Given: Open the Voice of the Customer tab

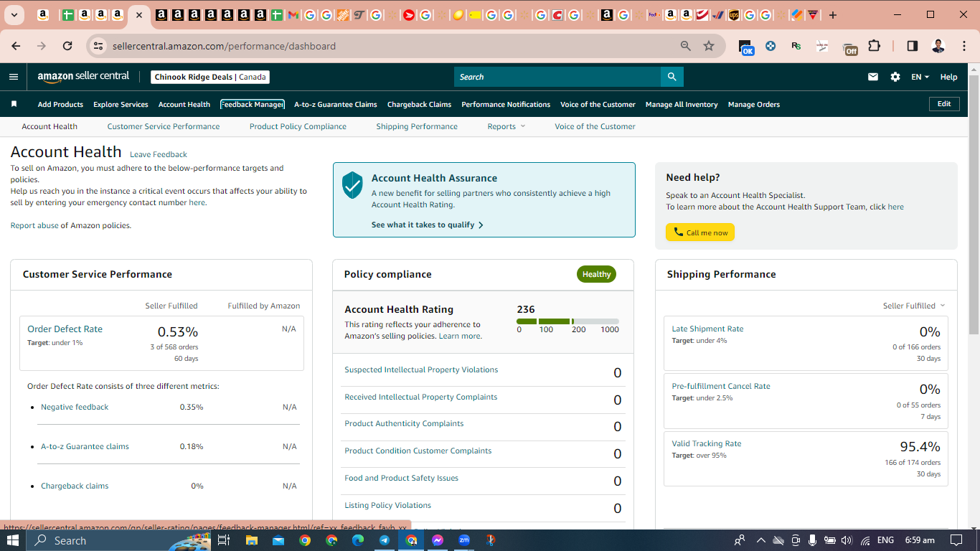Looking at the screenshot, I should point(595,126).
